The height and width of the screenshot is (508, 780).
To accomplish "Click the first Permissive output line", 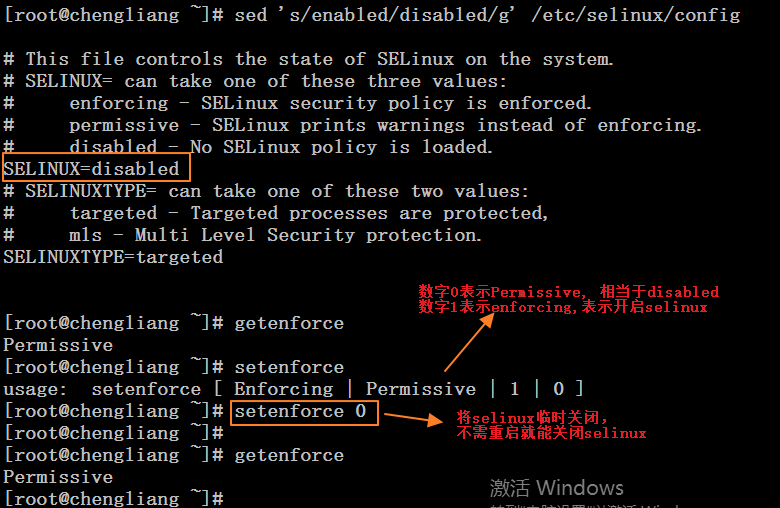I will coord(58,345).
